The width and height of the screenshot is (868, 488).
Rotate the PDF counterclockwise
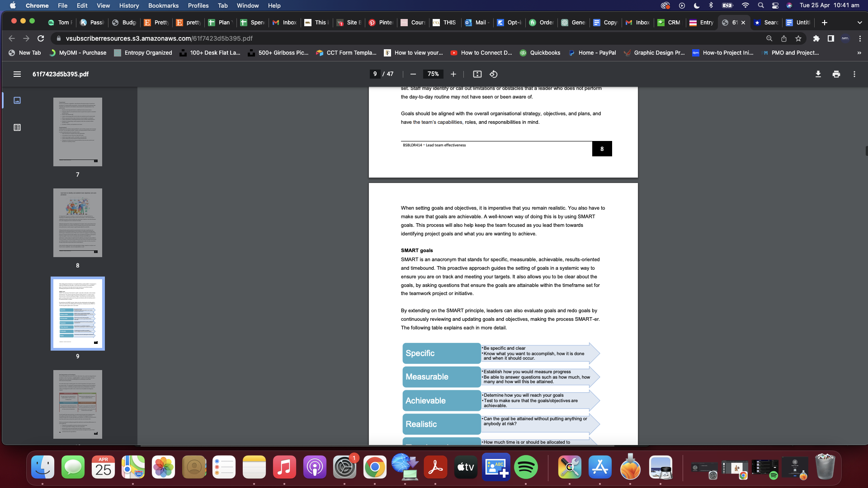tap(494, 74)
